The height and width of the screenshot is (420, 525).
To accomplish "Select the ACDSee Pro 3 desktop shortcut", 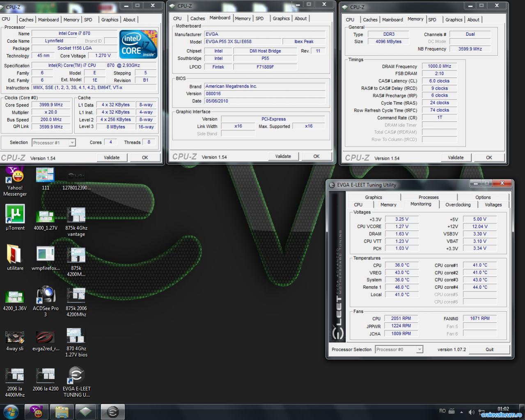I will click(x=46, y=301).
